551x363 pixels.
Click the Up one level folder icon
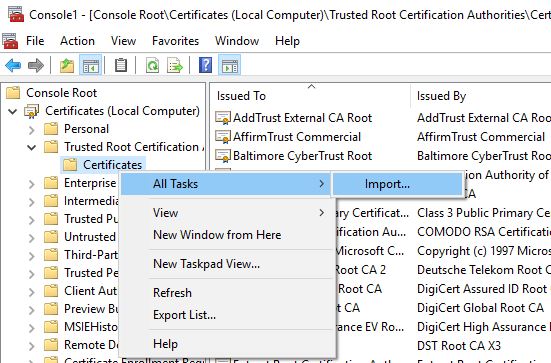point(67,65)
